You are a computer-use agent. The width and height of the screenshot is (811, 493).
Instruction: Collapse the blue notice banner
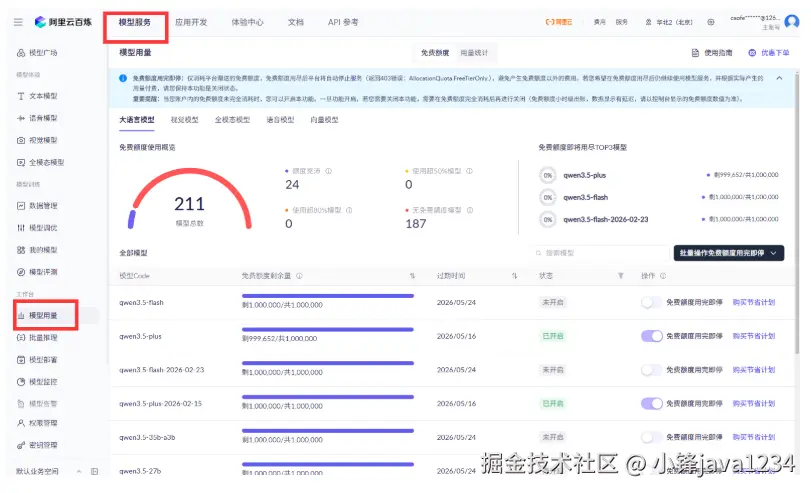pyautogui.click(x=779, y=78)
